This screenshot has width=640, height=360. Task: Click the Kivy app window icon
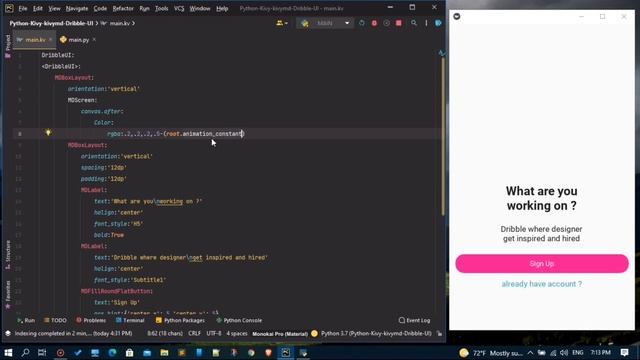click(457, 16)
